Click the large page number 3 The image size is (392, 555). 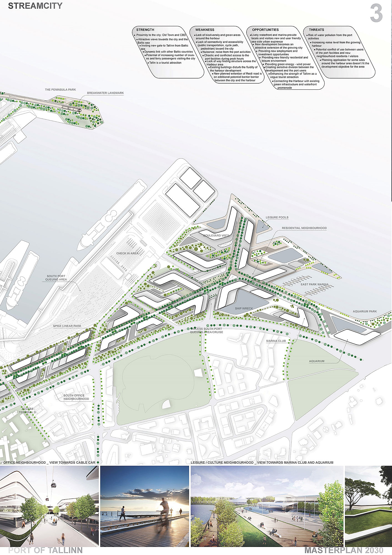[x=376, y=14]
